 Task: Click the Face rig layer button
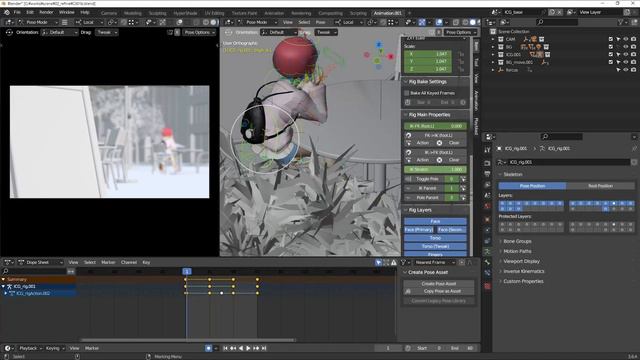(436, 221)
